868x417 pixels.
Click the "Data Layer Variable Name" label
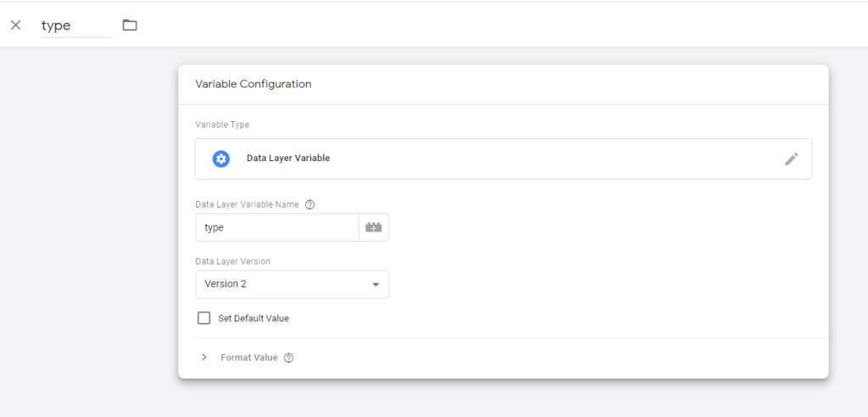click(247, 204)
